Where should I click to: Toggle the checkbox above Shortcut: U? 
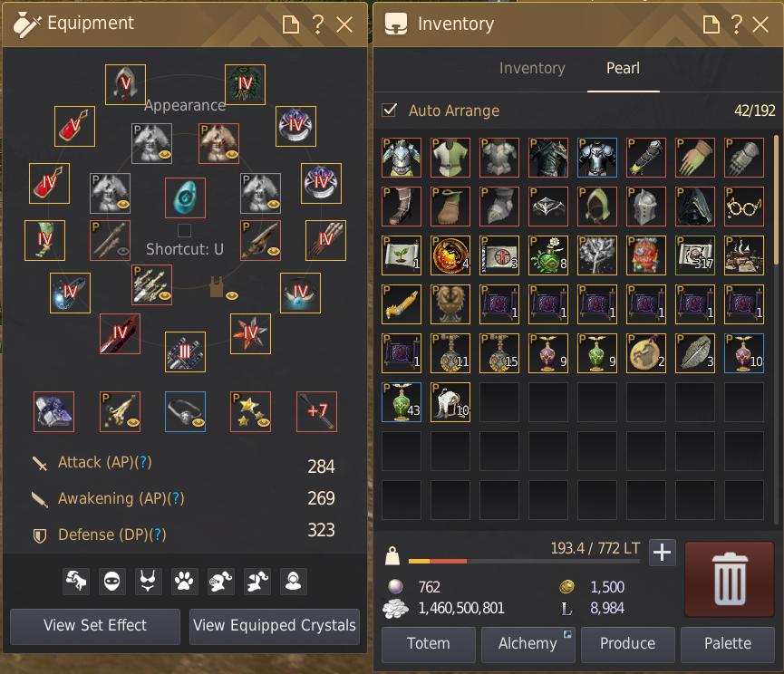pyautogui.click(x=185, y=230)
